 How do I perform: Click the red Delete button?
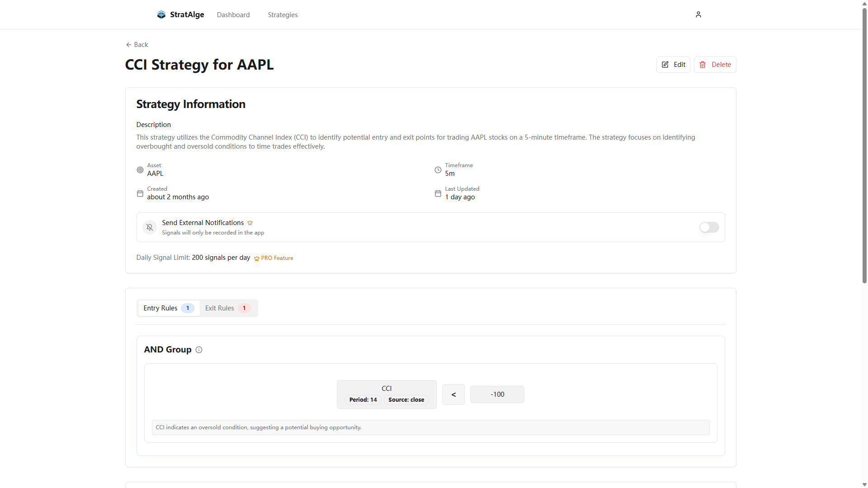(x=715, y=65)
